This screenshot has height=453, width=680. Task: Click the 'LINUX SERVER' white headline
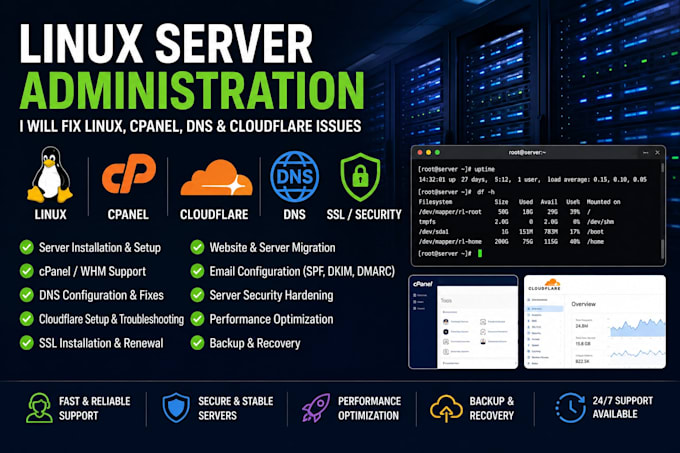166,43
